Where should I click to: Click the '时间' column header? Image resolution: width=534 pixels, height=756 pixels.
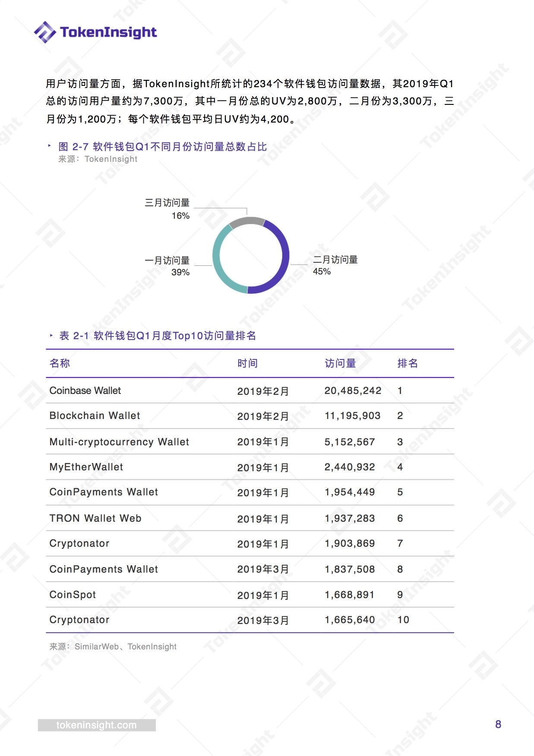click(248, 363)
